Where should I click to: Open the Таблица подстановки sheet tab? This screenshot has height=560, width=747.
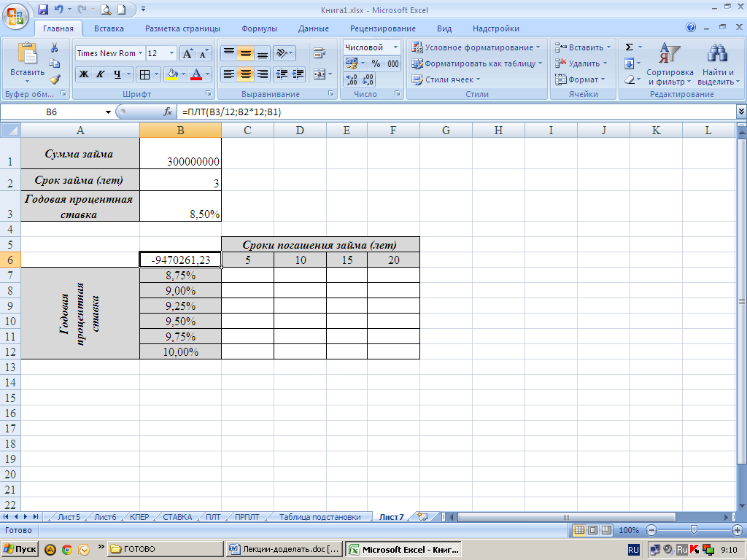point(320,517)
